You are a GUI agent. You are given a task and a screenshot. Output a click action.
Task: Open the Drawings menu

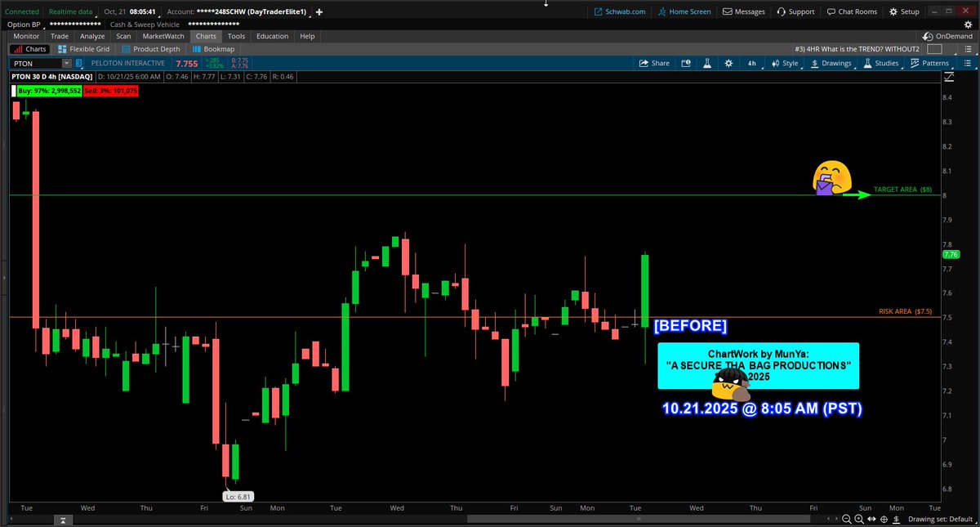(831, 63)
